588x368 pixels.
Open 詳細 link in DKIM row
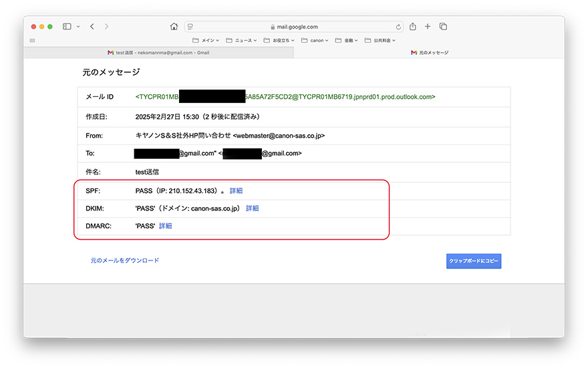click(x=252, y=208)
